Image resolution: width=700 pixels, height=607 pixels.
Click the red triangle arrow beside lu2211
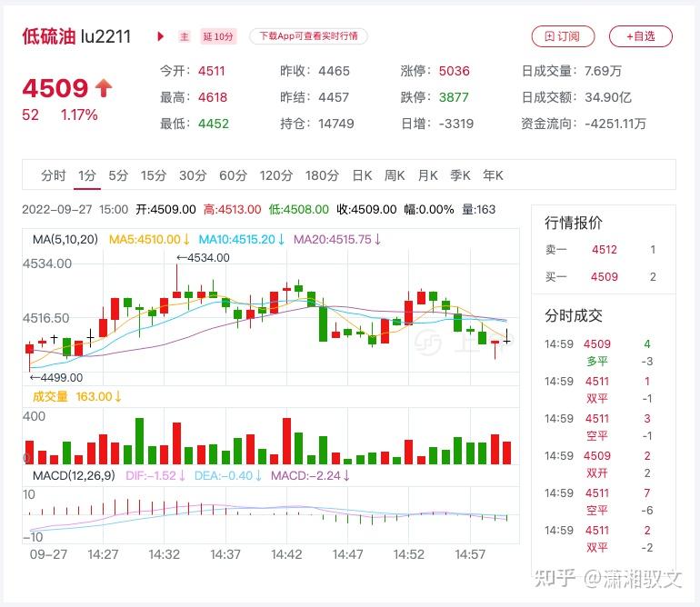click(161, 36)
